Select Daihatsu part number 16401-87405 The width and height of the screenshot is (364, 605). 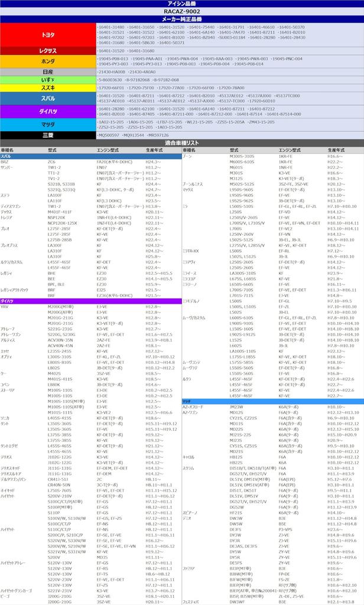(141, 114)
